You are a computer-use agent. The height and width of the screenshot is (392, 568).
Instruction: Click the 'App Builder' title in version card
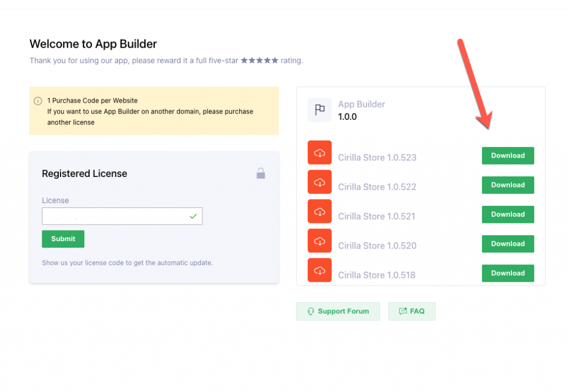[362, 104]
